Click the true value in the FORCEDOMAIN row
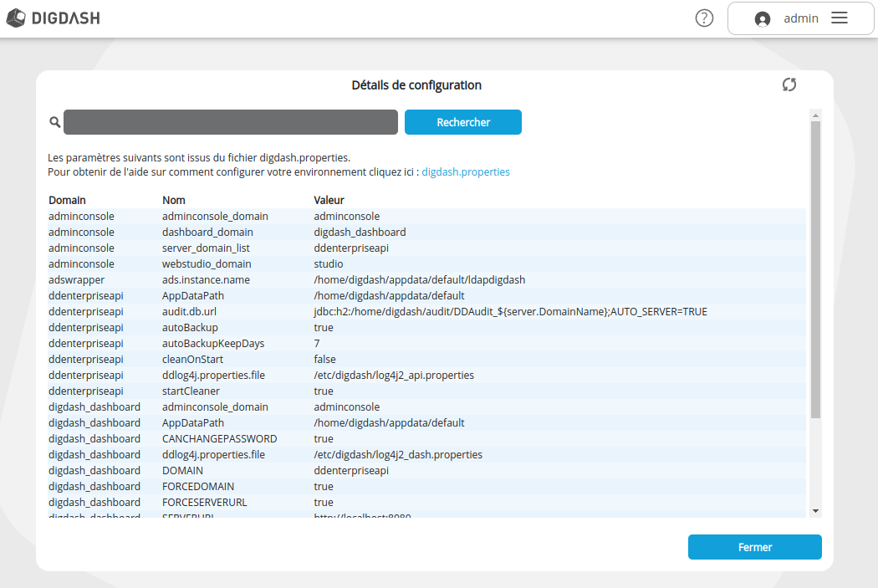 (324, 487)
